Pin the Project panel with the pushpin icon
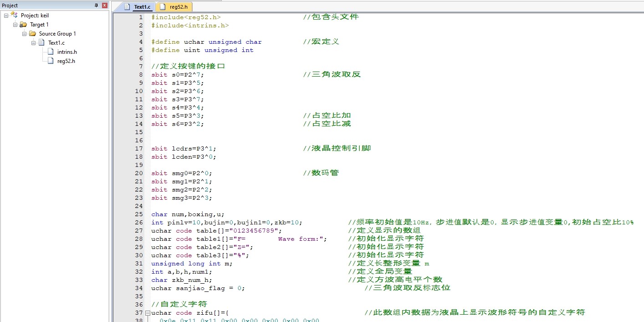 tap(96, 5)
